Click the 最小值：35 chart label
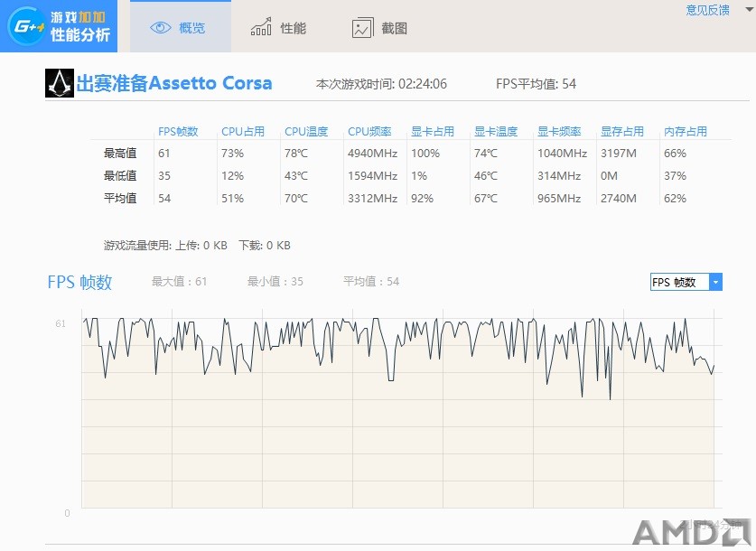Viewport: 756px width, 551px height. (275, 282)
